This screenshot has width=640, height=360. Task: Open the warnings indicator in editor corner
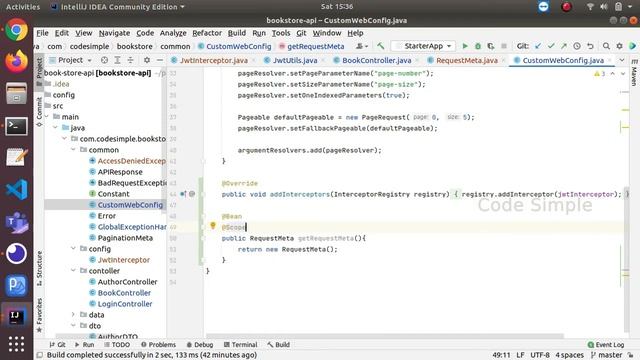[599, 74]
